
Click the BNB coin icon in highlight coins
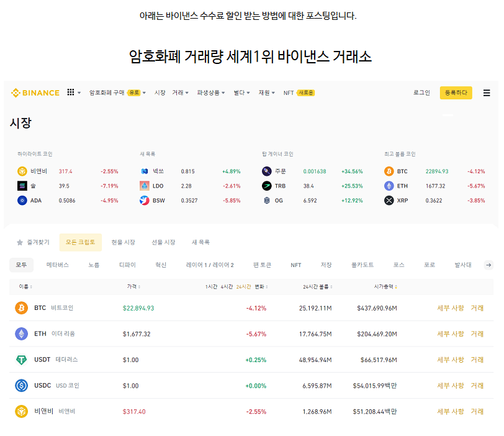22,171
